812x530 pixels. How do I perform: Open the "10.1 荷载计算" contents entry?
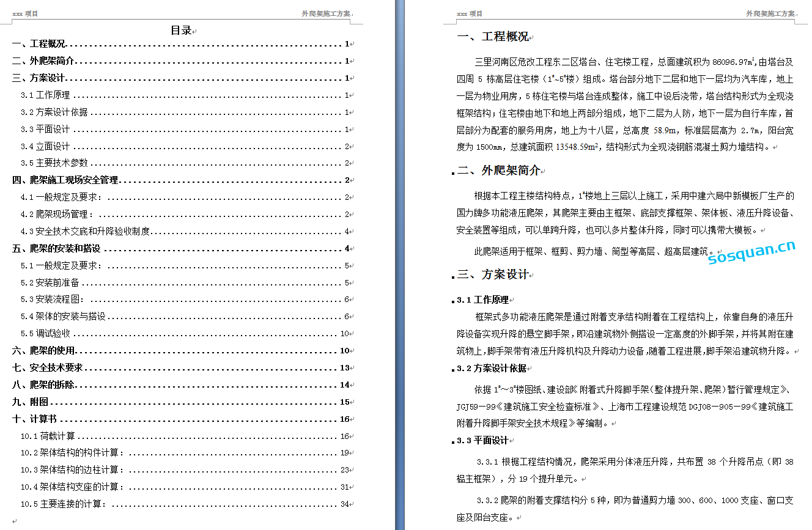[x=48, y=436]
